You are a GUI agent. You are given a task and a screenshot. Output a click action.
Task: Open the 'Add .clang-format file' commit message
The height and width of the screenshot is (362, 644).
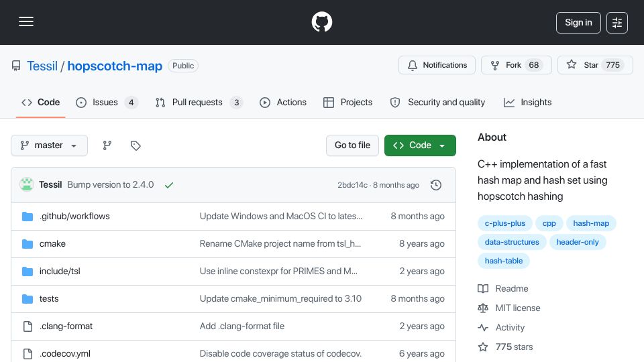[242, 326]
